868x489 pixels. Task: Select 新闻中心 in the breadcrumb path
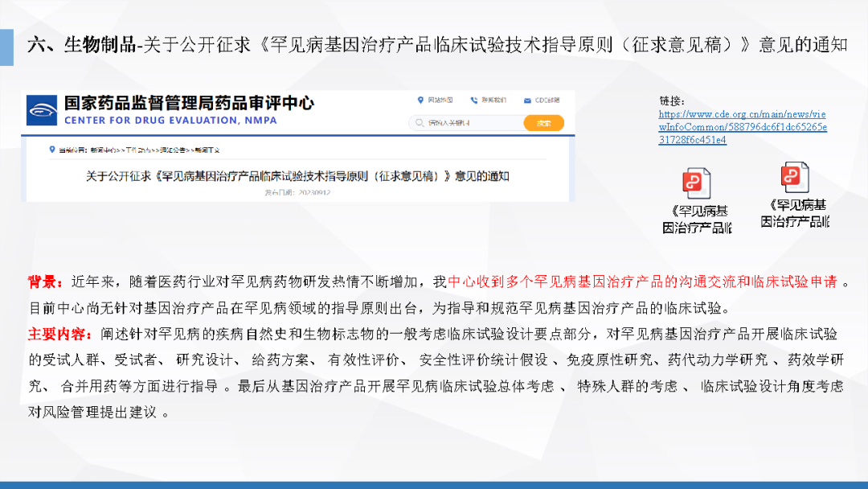[x=102, y=150]
